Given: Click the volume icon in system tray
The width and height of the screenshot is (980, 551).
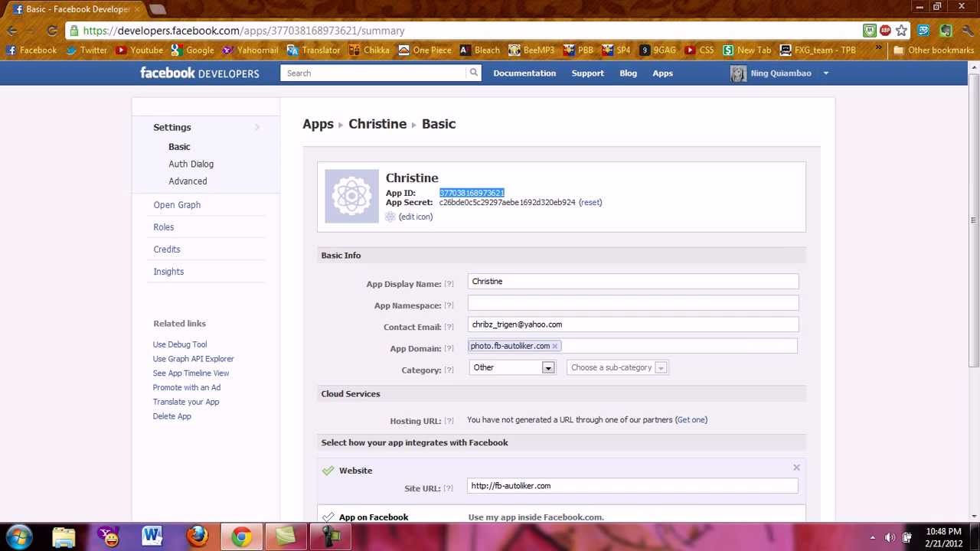Looking at the screenshot, I should [890, 537].
